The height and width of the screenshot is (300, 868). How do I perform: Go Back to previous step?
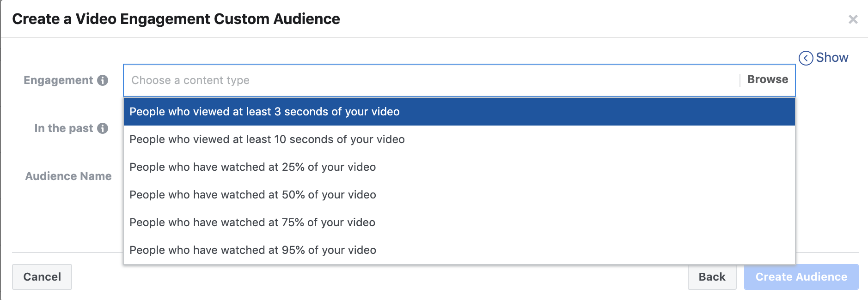pyautogui.click(x=712, y=277)
